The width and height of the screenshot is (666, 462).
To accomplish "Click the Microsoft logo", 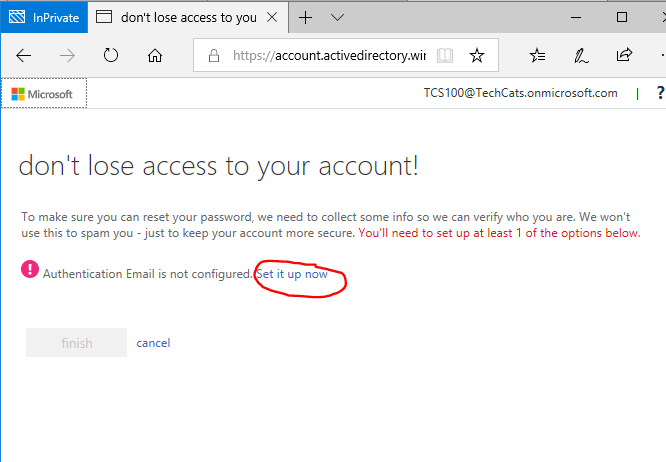I will (42, 94).
